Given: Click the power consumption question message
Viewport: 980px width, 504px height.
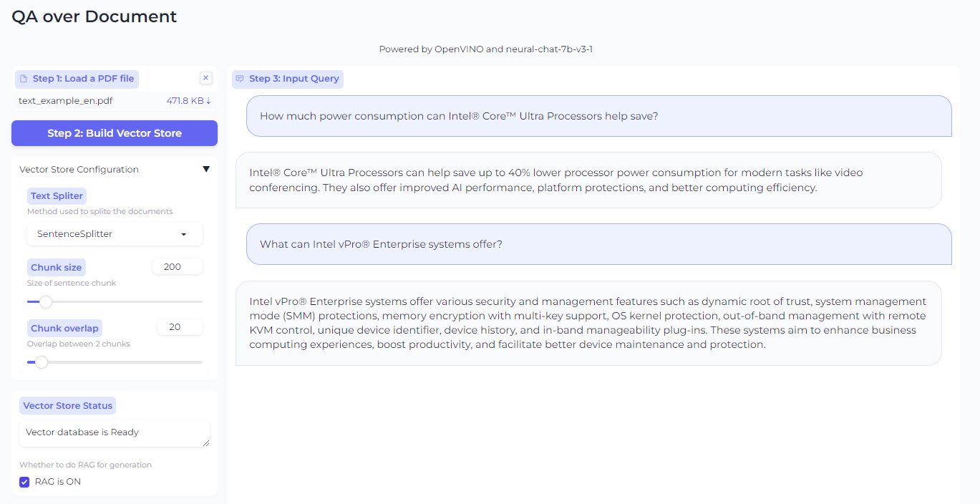Looking at the screenshot, I should point(458,116).
